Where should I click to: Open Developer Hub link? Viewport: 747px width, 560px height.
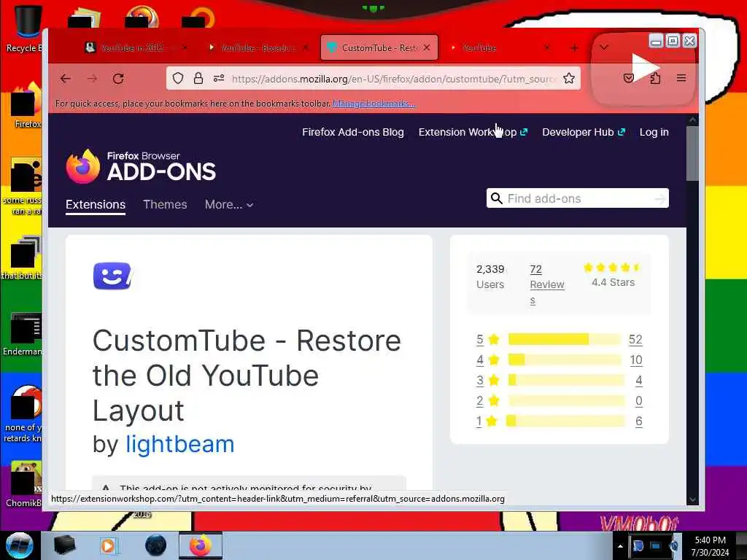[583, 133]
